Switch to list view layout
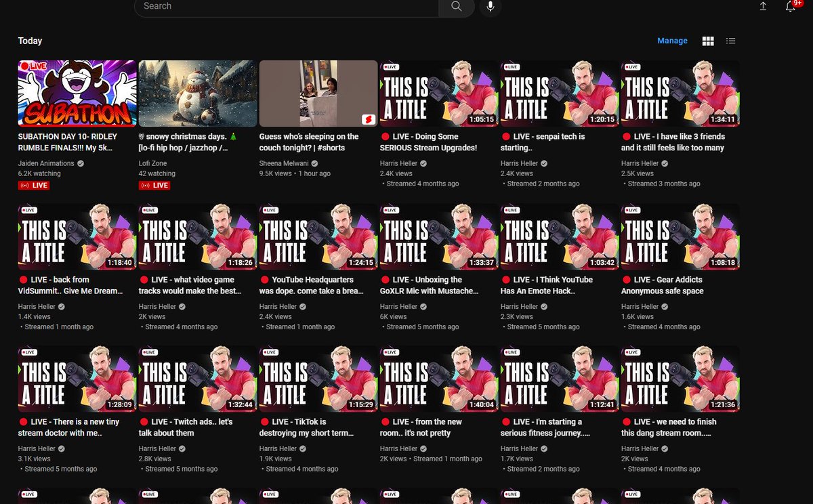The height and width of the screenshot is (504, 813). [730, 41]
